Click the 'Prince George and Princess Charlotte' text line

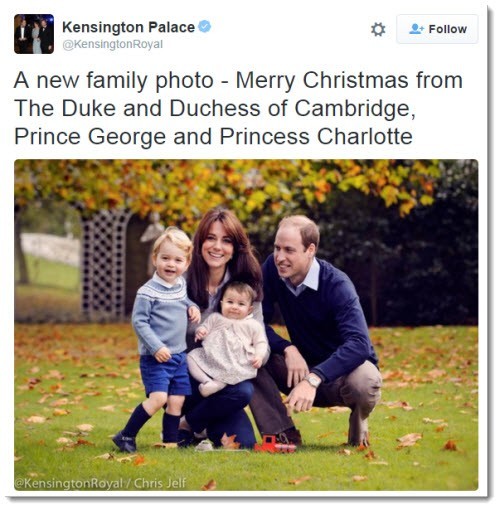(x=213, y=137)
